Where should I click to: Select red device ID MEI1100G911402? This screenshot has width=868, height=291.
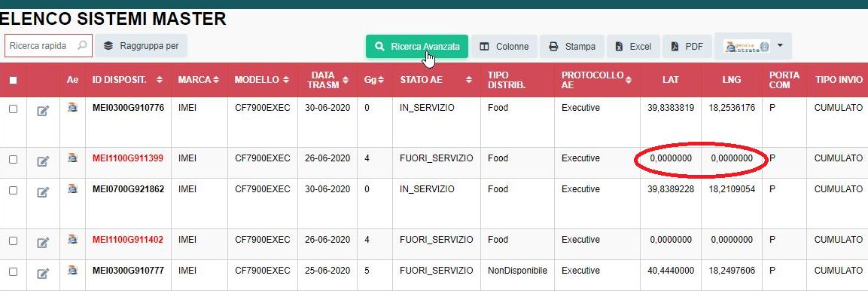coord(128,240)
